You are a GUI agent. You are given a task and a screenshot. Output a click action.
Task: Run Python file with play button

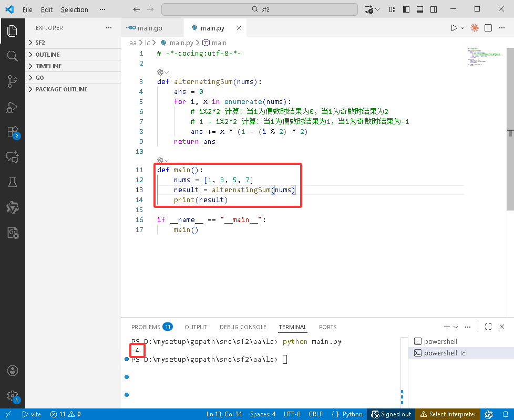click(x=454, y=28)
